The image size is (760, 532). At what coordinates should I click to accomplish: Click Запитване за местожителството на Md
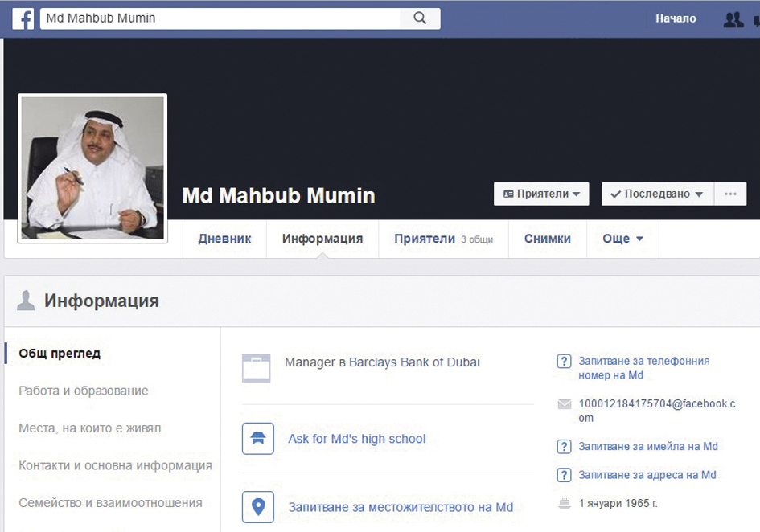(401, 507)
